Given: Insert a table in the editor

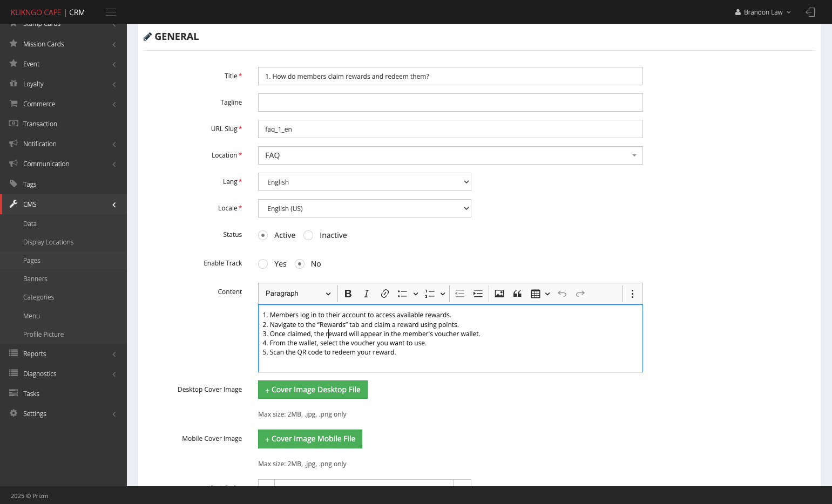Looking at the screenshot, I should click(536, 294).
